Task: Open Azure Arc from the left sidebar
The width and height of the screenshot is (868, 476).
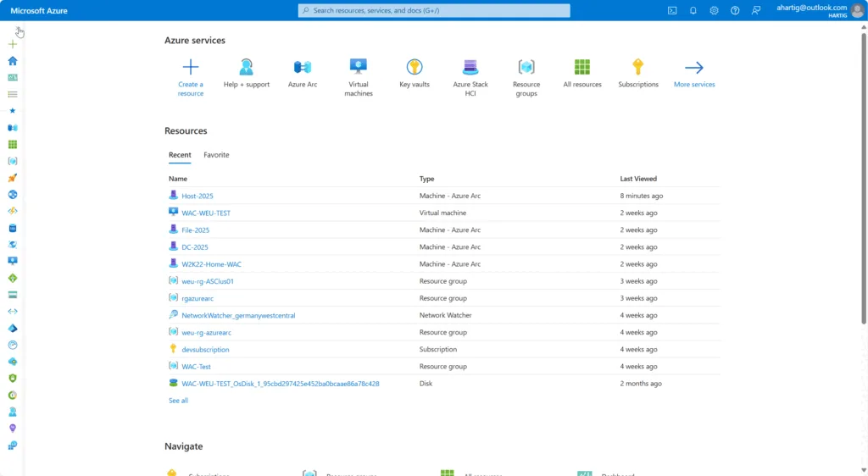Action: coord(12,128)
